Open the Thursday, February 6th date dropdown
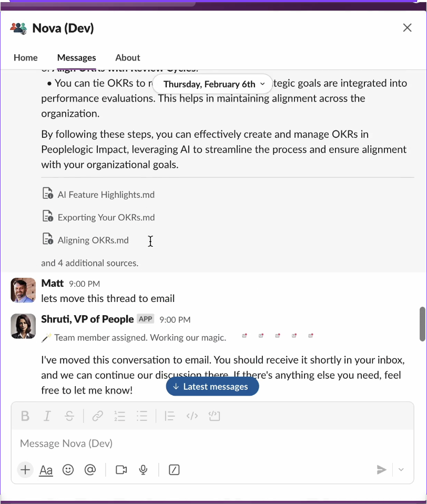 tap(212, 84)
